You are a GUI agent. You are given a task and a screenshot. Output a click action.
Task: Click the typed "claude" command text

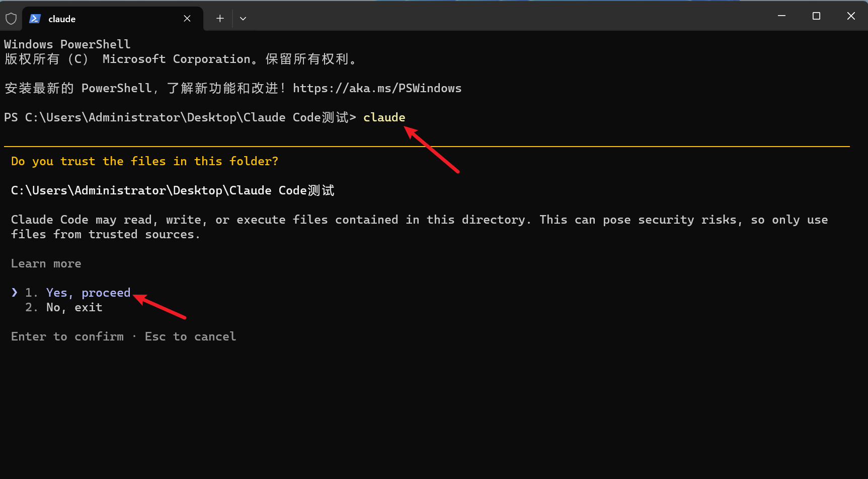point(384,117)
